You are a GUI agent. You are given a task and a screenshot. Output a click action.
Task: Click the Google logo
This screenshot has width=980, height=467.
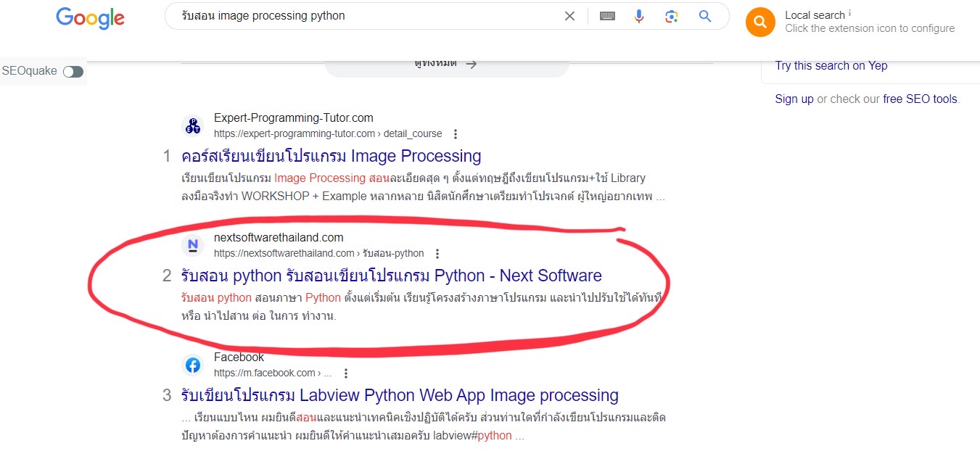(x=90, y=18)
